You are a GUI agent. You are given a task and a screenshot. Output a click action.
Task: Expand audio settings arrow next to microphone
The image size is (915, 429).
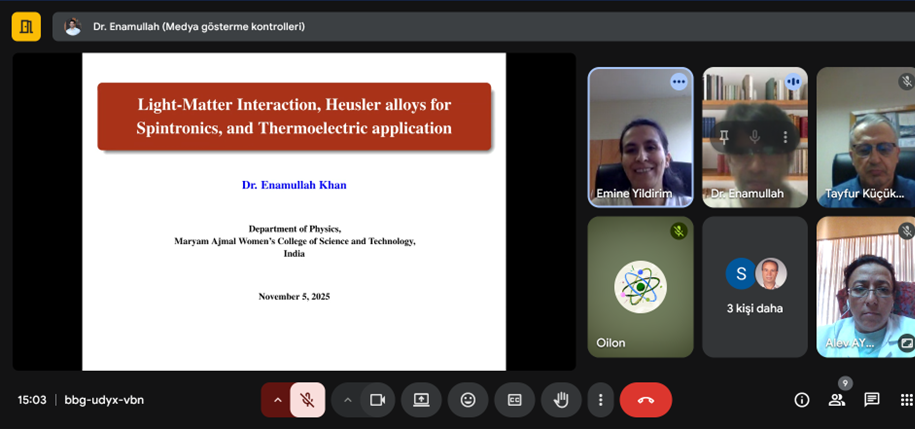tap(277, 400)
